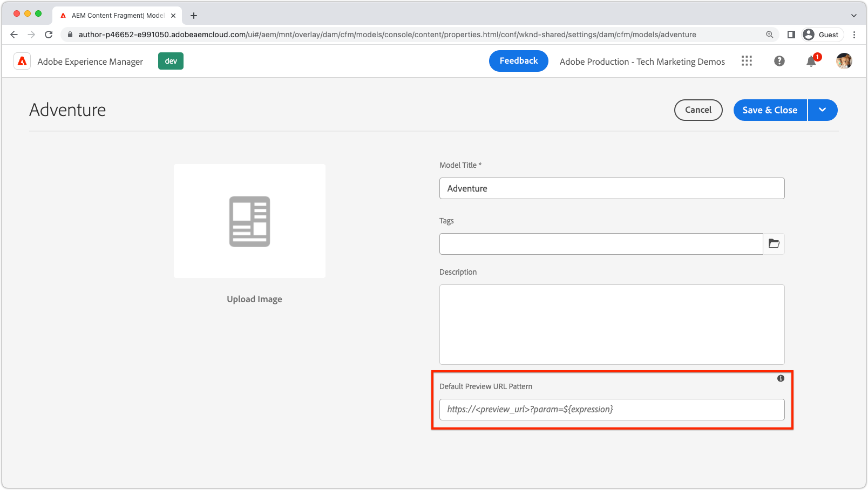The image size is (868, 490).
Task: Click the content fragment model placeholder image
Action: coord(249,221)
